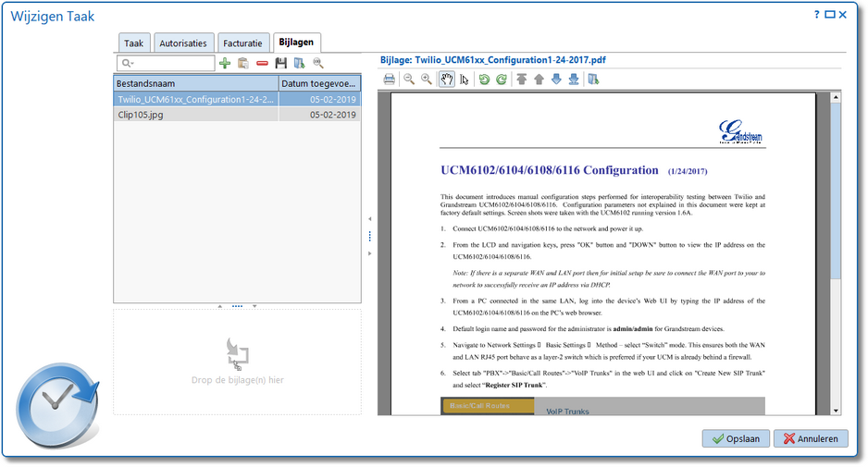Open the document externally from viewer toolbar
The width and height of the screenshot is (868, 467).
[593, 80]
